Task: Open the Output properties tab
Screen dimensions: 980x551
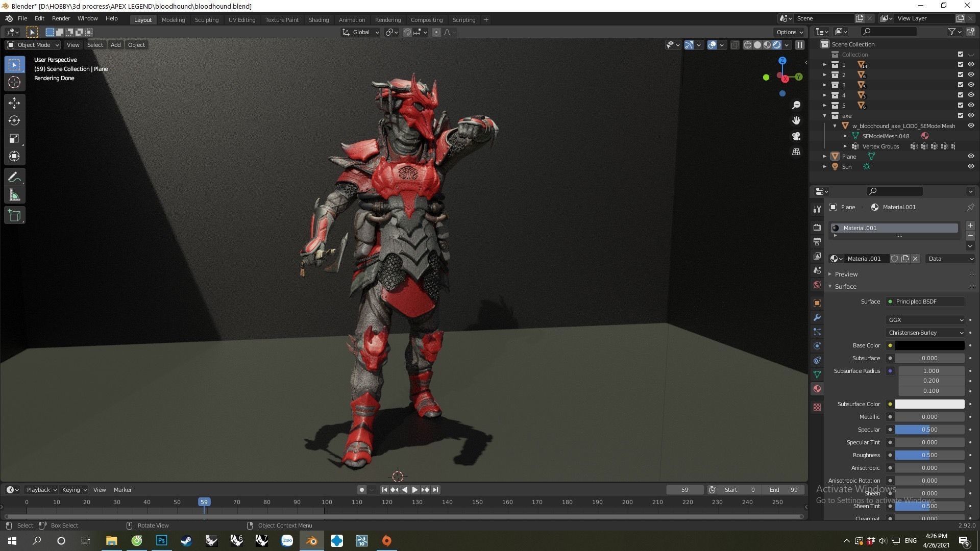Action: pyautogui.click(x=817, y=242)
